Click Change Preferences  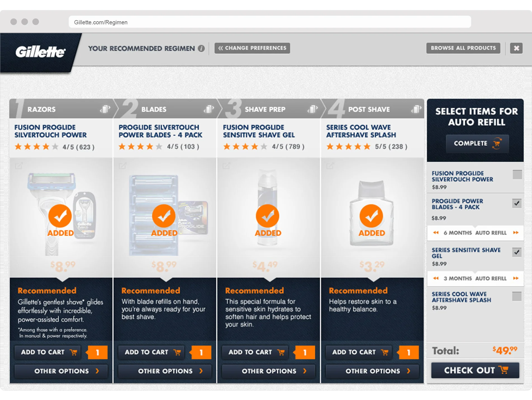pyautogui.click(x=252, y=48)
